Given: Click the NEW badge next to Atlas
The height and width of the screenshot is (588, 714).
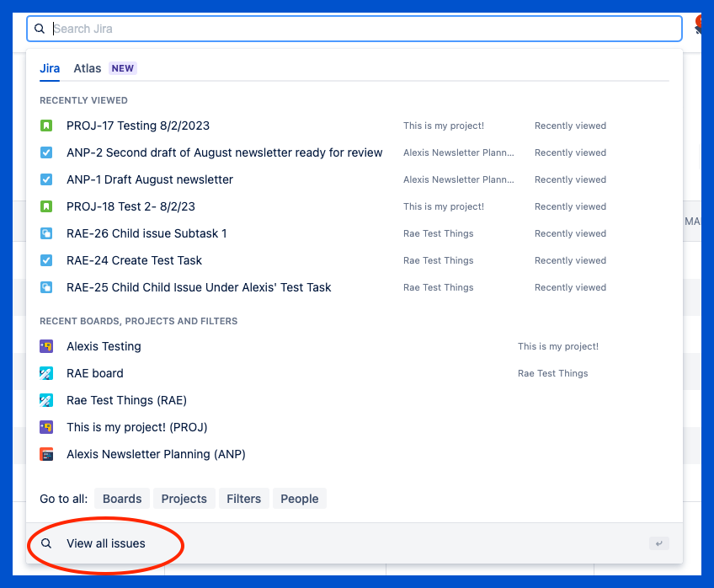Looking at the screenshot, I should [x=122, y=68].
